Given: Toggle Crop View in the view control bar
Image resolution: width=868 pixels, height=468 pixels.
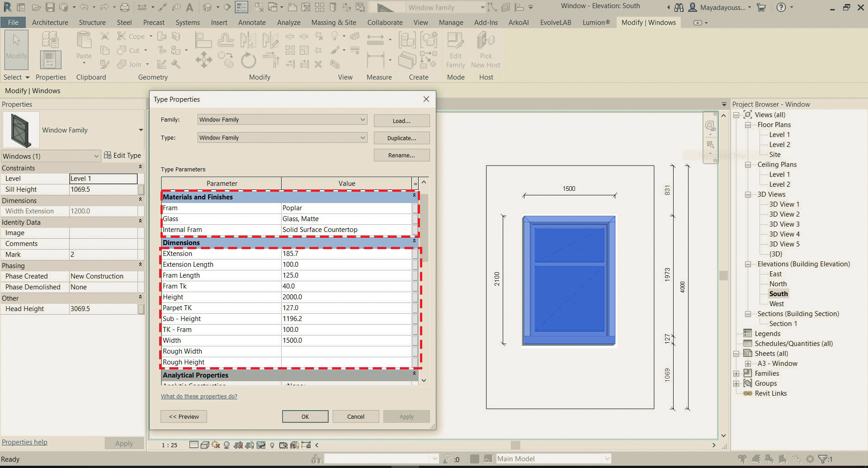Looking at the screenshot, I should [238, 445].
